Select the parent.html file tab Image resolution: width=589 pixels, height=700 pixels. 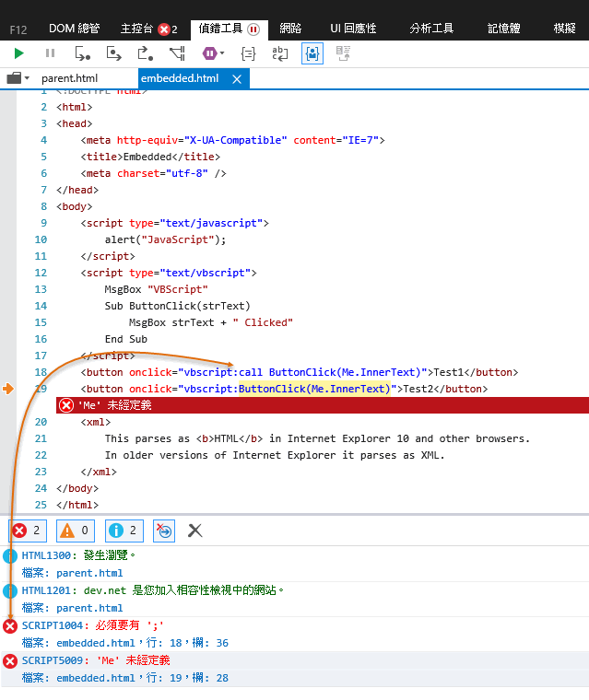tap(70, 78)
